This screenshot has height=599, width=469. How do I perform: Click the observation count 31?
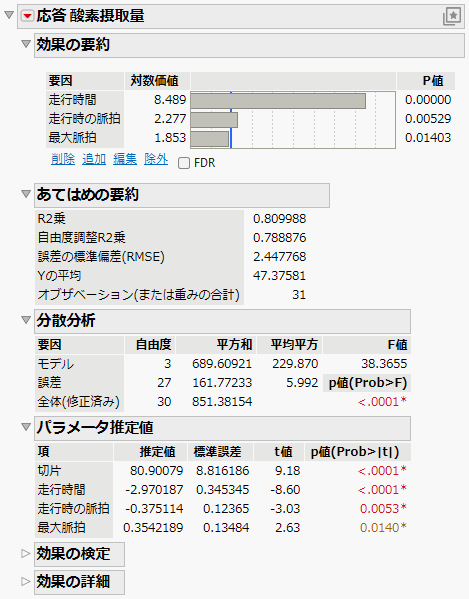tap(299, 295)
